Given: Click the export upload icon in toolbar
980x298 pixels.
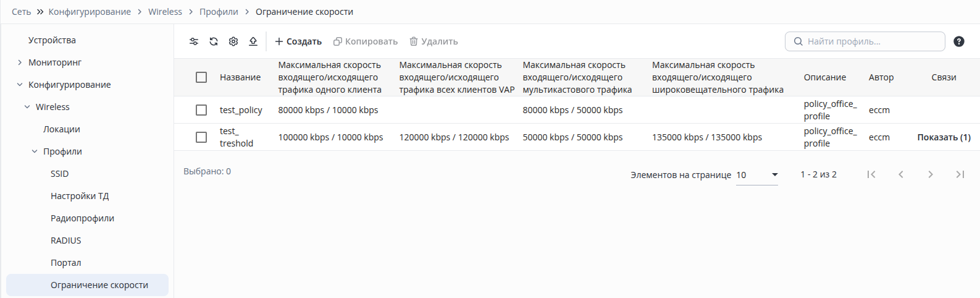Looking at the screenshot, I should [x=253, y=41].
